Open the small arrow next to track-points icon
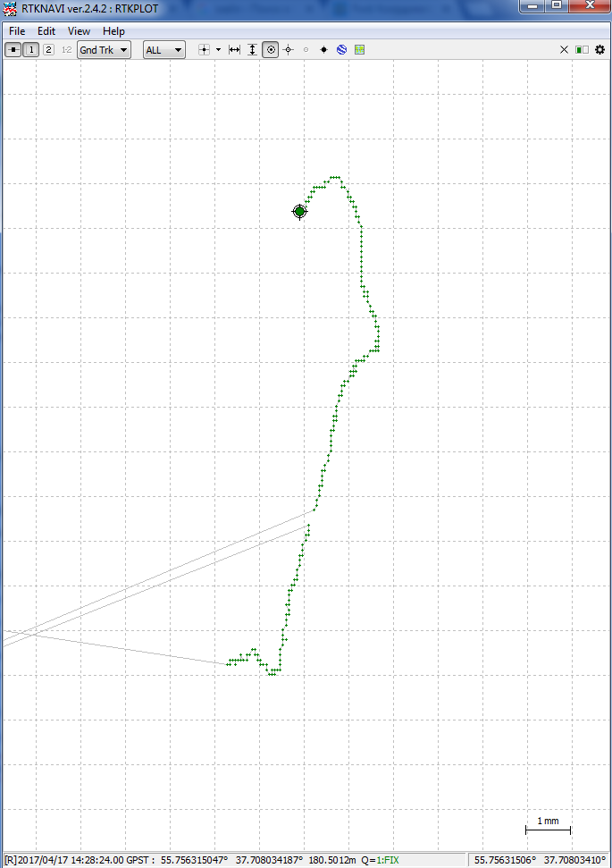Image resolution: width=612 pixels, height=868 pixels. [218, 50]
